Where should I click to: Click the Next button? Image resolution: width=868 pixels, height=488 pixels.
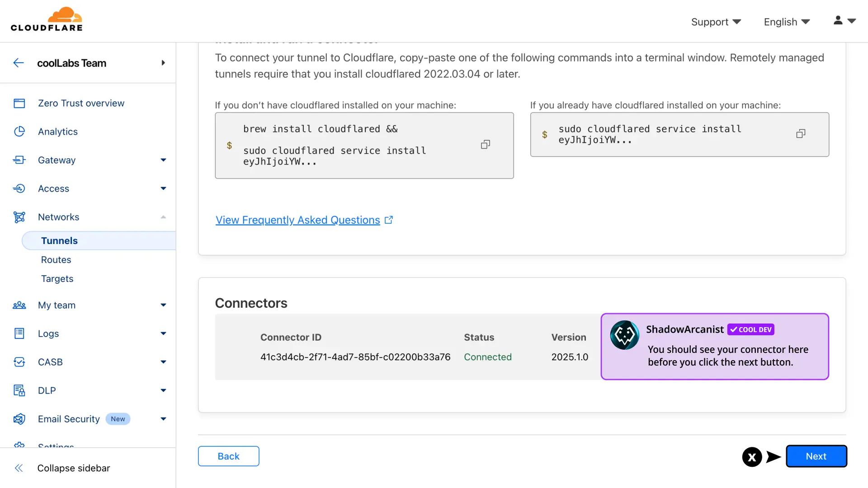pos(816,456)
